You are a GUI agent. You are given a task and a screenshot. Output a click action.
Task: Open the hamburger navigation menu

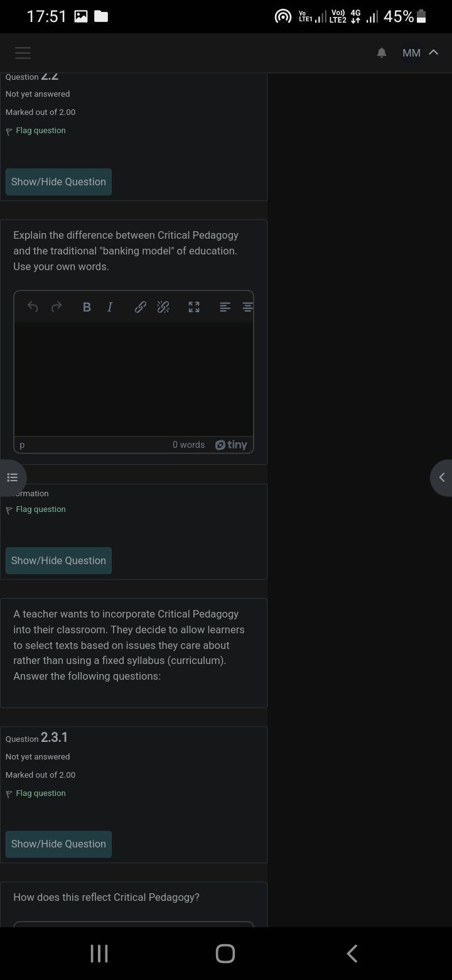point(23,53)
